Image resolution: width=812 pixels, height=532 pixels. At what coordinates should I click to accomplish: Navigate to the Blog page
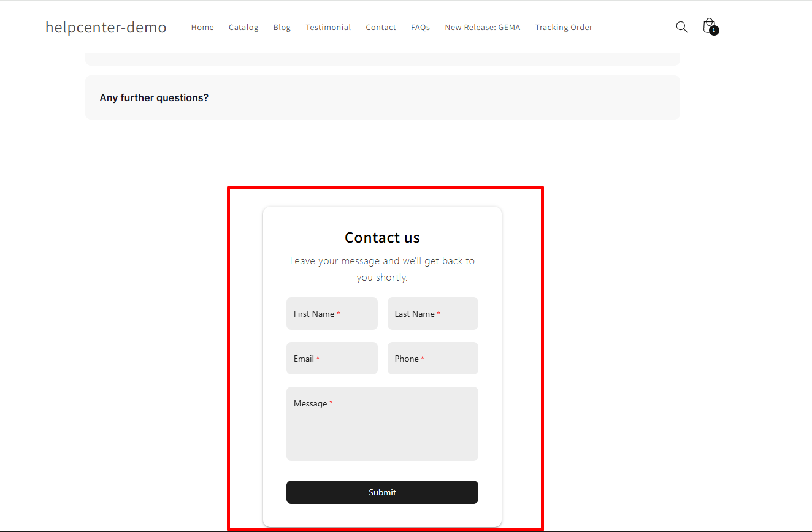[282, 28]
